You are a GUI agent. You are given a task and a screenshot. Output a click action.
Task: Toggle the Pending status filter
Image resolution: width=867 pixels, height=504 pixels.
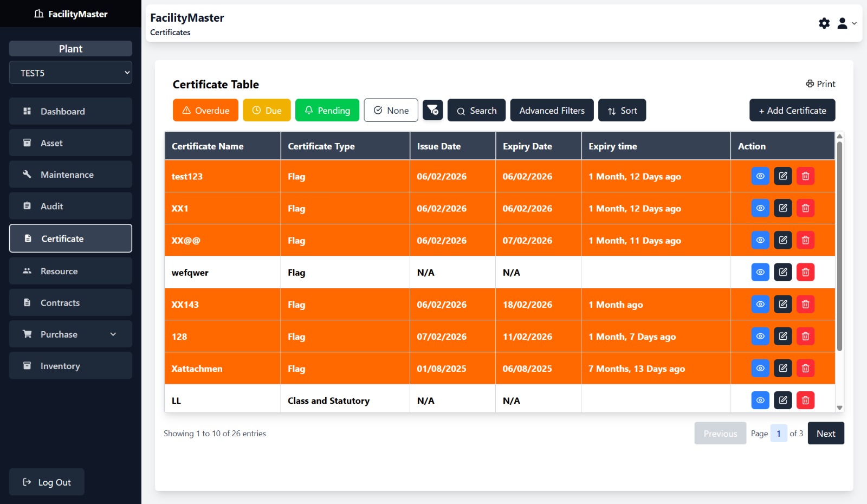coord(327,110)
